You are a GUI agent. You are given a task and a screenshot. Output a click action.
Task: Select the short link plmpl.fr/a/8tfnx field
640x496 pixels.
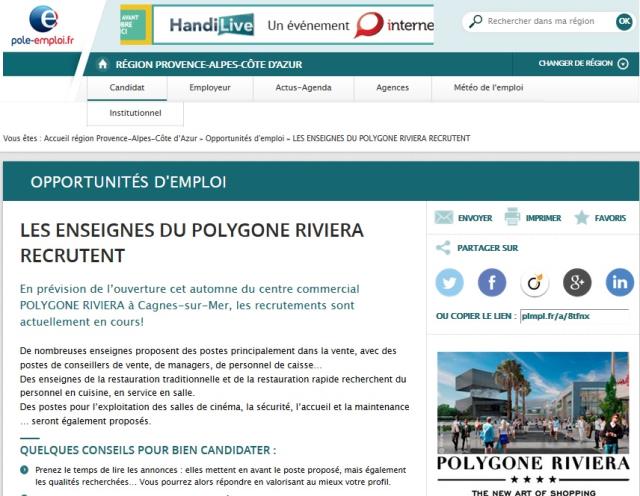tap(574, 316)
